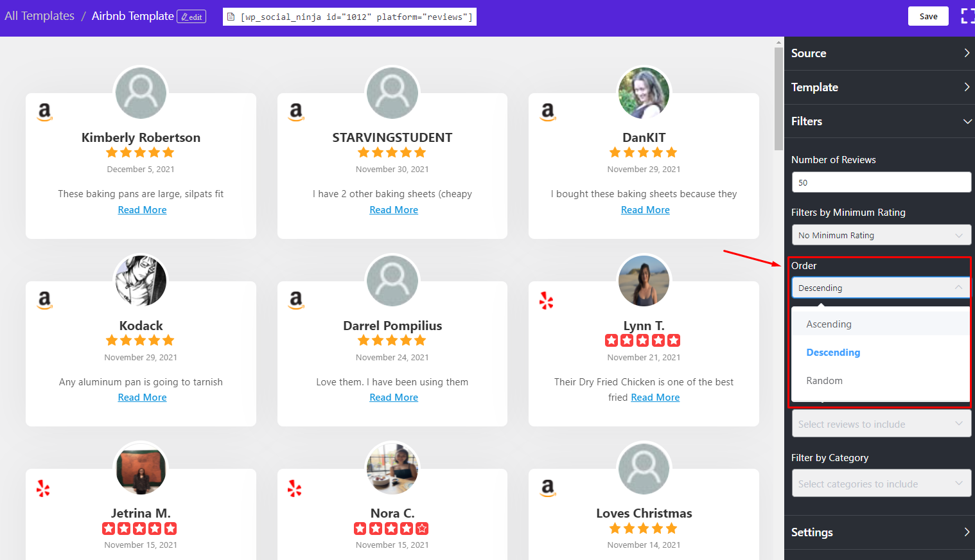Click the fullscreen icon beside Save
The width and height of the screenshot is (975, 560).
tap(967, 16)
